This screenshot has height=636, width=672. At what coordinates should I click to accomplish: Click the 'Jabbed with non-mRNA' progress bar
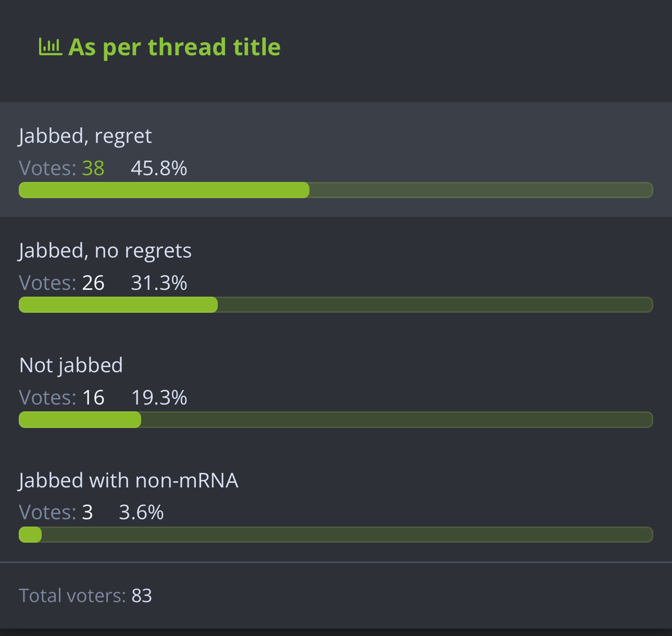[x=335, y=534]
